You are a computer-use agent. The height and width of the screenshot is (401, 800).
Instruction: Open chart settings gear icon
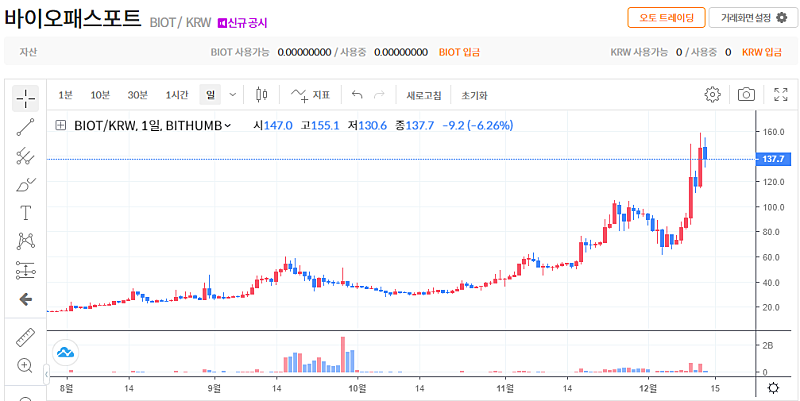712,94
